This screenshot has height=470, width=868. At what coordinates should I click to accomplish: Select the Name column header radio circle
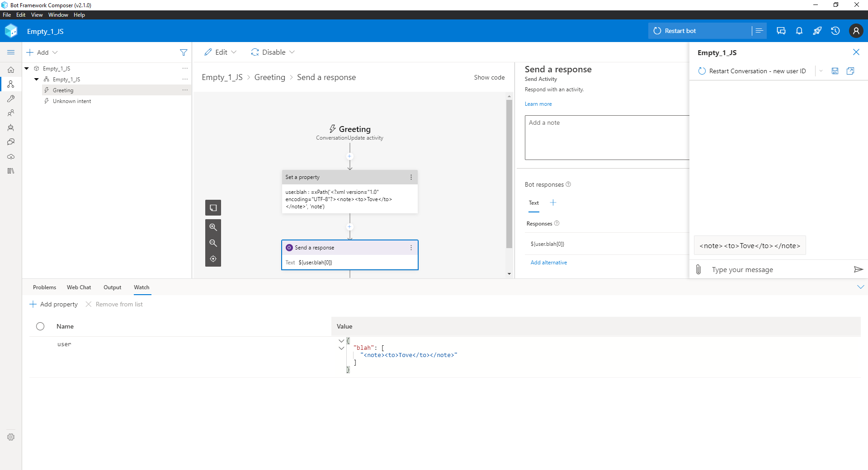(40, 326)
